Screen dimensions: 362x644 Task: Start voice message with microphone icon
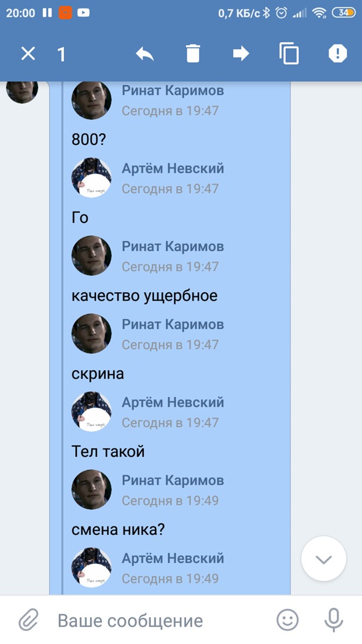pos(333,620)
